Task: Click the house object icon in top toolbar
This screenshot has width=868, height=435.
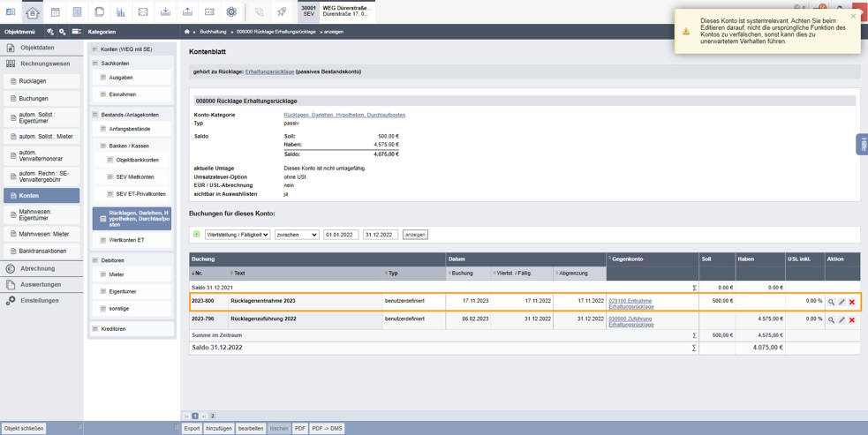Action: (33, 11)
